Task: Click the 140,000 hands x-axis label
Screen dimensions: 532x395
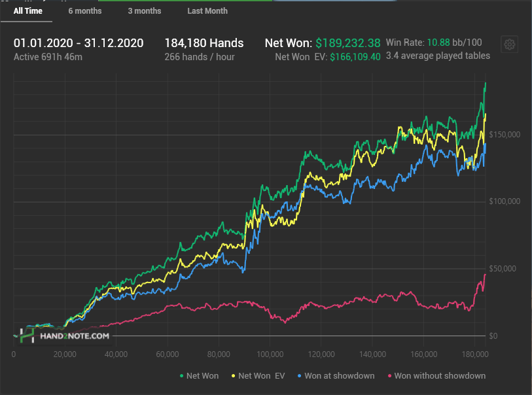Action: (372, 354)
